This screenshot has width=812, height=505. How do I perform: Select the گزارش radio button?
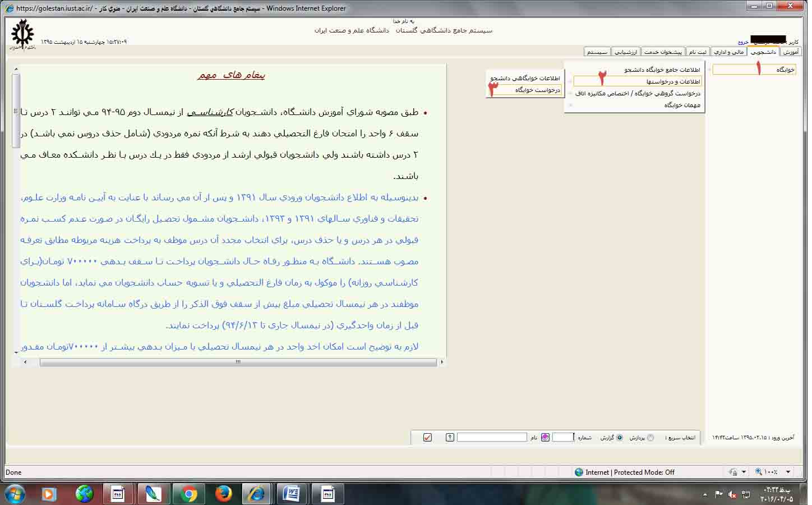[620, 438]
